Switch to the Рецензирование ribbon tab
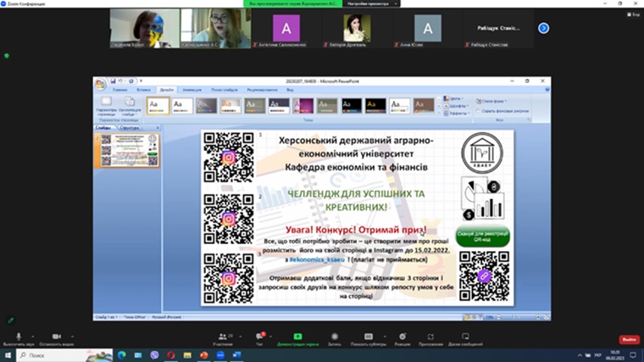Viewport: 644px width, 362px height. [x=262, y=90]
